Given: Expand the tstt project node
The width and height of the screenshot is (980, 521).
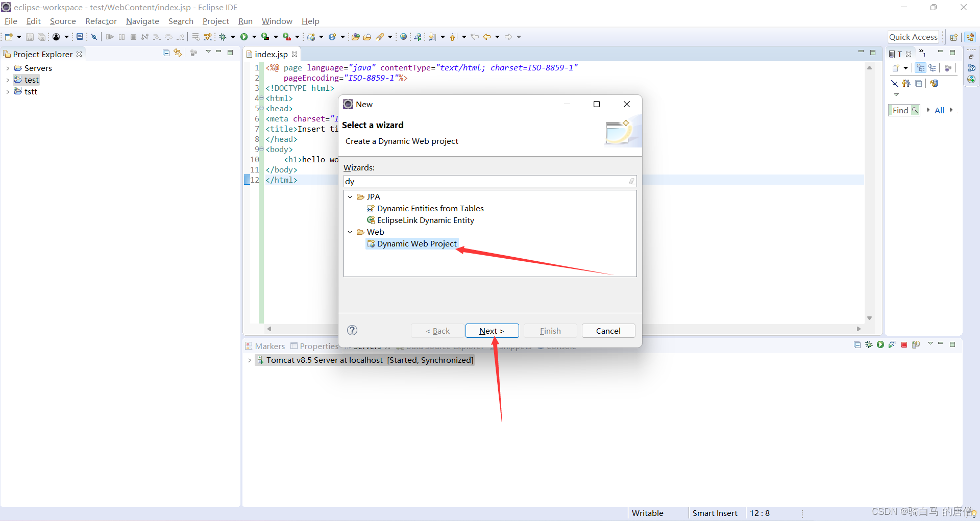Looking at the screenshot, I should 7,92.
